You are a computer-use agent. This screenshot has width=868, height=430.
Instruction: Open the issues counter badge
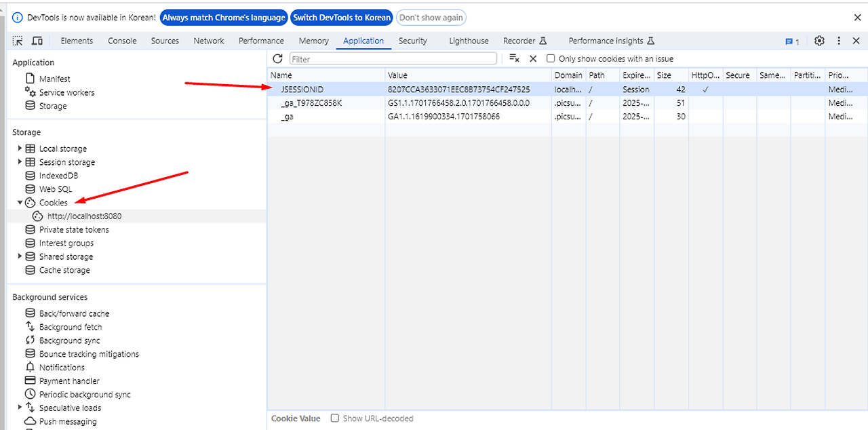(792, 41)
